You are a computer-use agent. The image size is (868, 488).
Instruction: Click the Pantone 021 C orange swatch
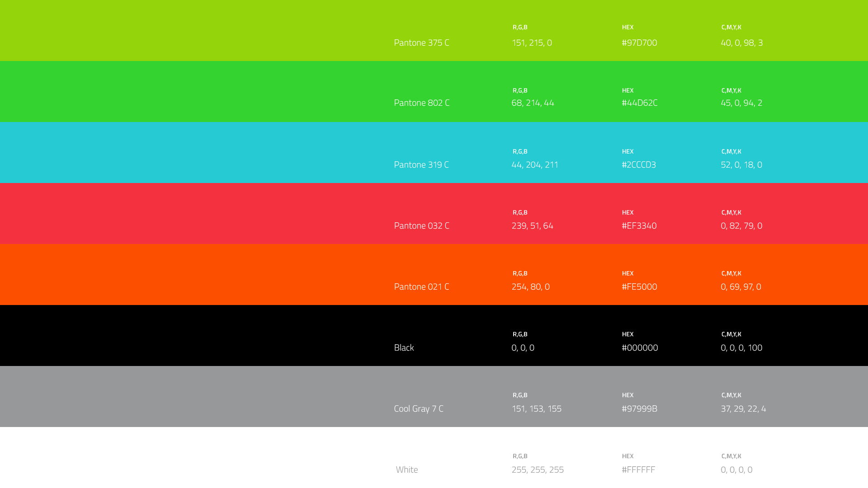point(181,274)
